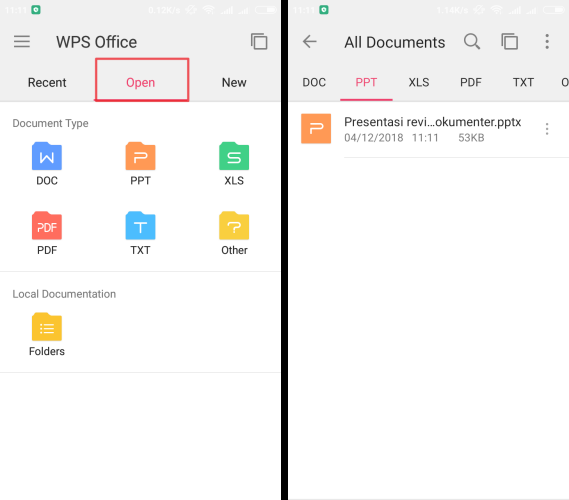Switch to the New tab

click(x=234, y=82)
